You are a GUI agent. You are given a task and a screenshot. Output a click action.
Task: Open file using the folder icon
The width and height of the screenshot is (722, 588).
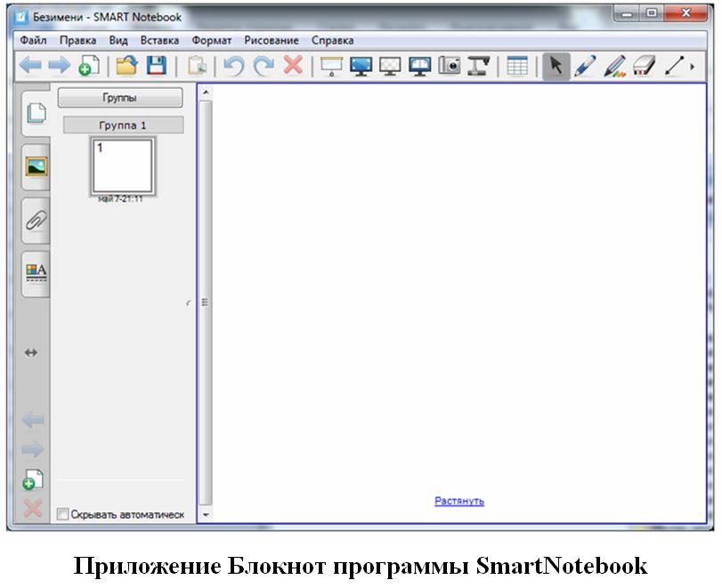click(x=127, y=65)
